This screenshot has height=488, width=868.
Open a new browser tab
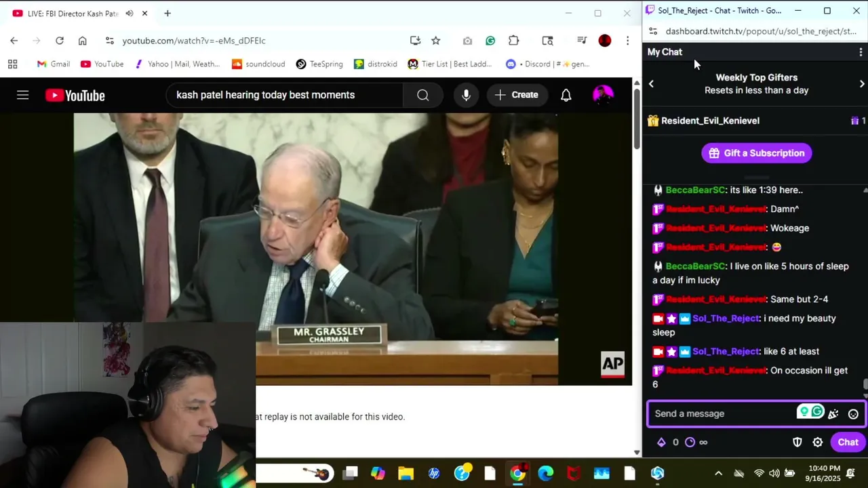pos(167,14)
